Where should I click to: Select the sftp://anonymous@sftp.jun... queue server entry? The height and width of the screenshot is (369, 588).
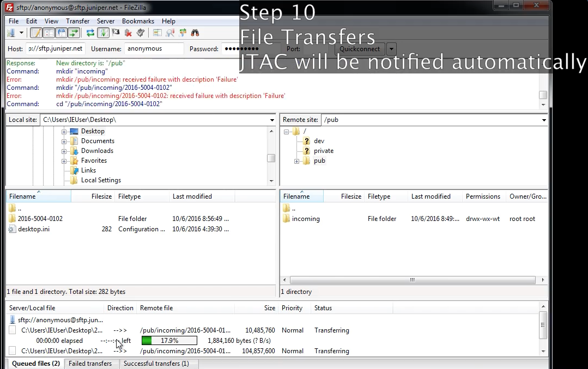[x=60, y=320]
